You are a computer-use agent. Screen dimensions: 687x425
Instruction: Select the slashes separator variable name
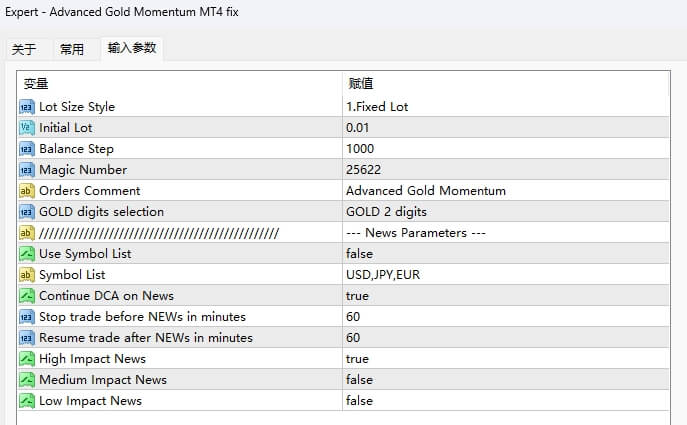pos(159,233)
